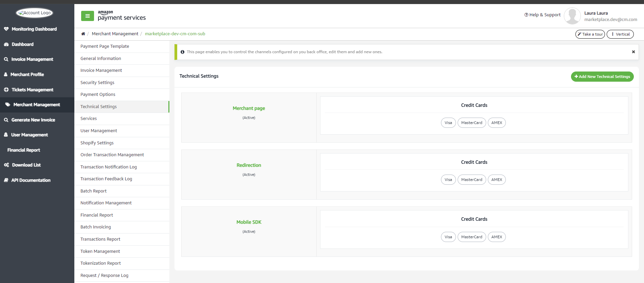Open Batch Report menu item

122,191
